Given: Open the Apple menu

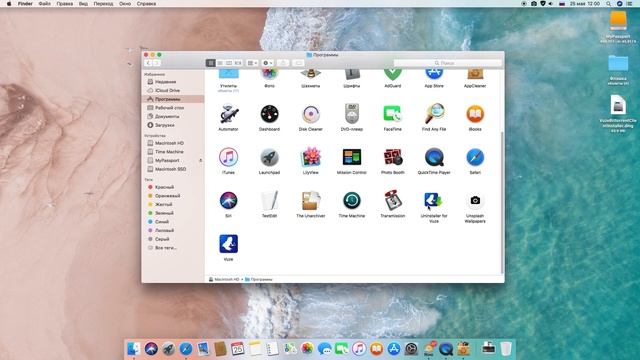Looking at the screenshot, I should [x=9, y=4].
